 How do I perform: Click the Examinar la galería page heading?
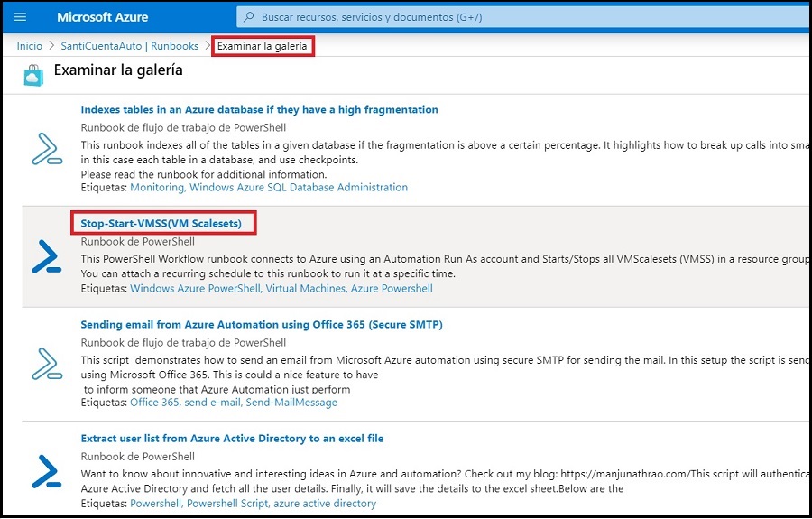coord(118,70)
